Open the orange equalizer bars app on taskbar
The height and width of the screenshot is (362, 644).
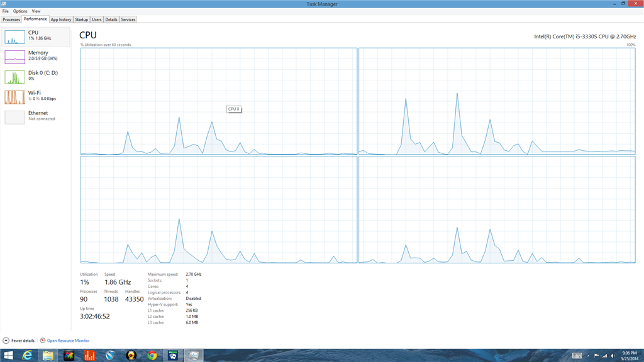(89, 356)
